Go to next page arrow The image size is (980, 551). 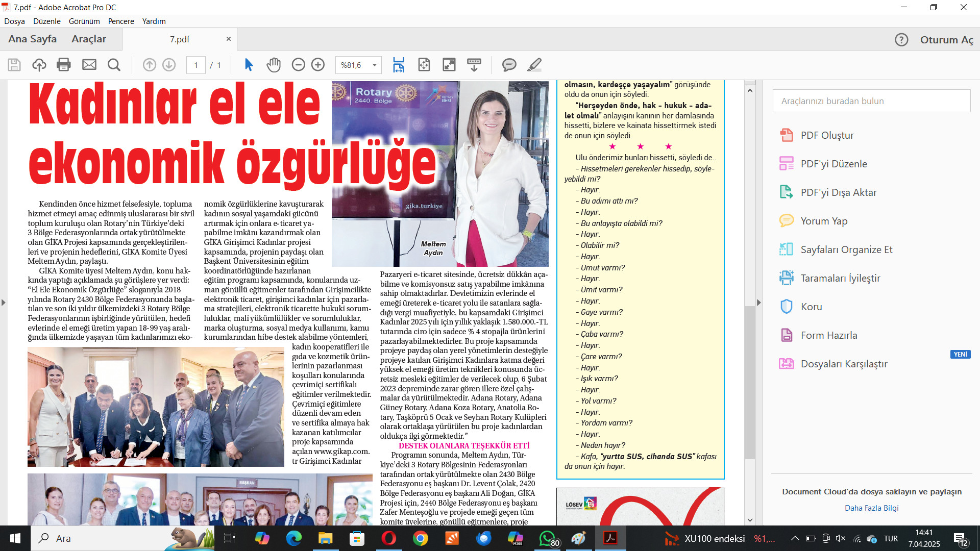[x=169, y=65]
